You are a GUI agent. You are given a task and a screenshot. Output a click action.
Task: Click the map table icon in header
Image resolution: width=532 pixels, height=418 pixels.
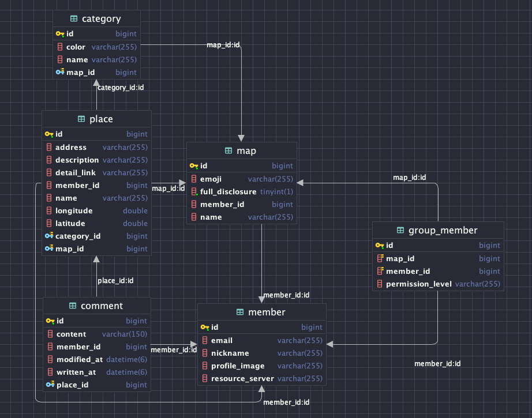[x=228, y=150]
